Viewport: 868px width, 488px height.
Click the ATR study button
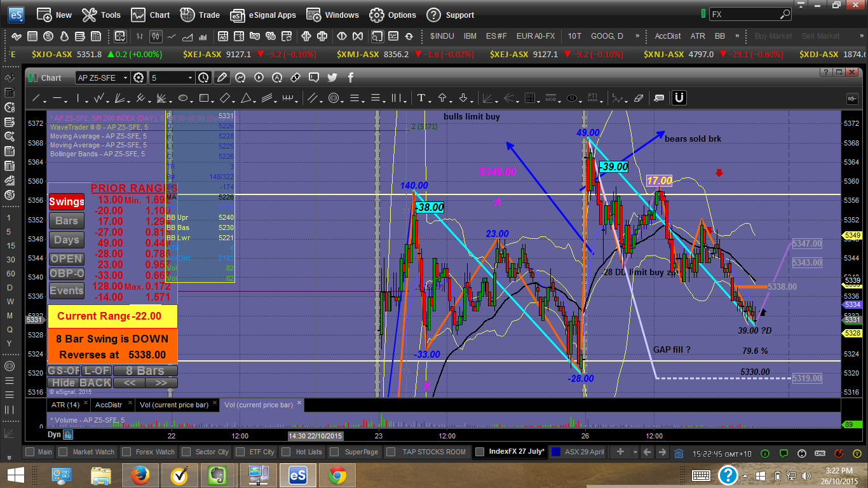pos(698,36)
